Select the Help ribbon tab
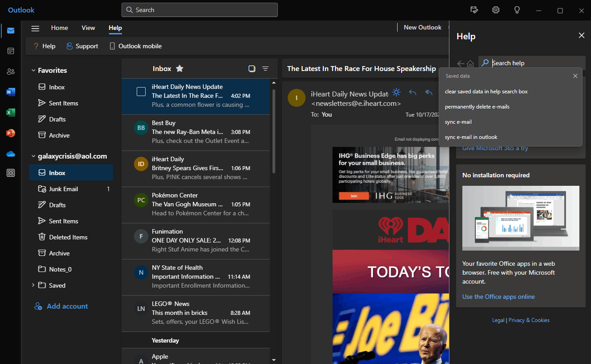The image size is (591, 364). [x=115, y=28]
